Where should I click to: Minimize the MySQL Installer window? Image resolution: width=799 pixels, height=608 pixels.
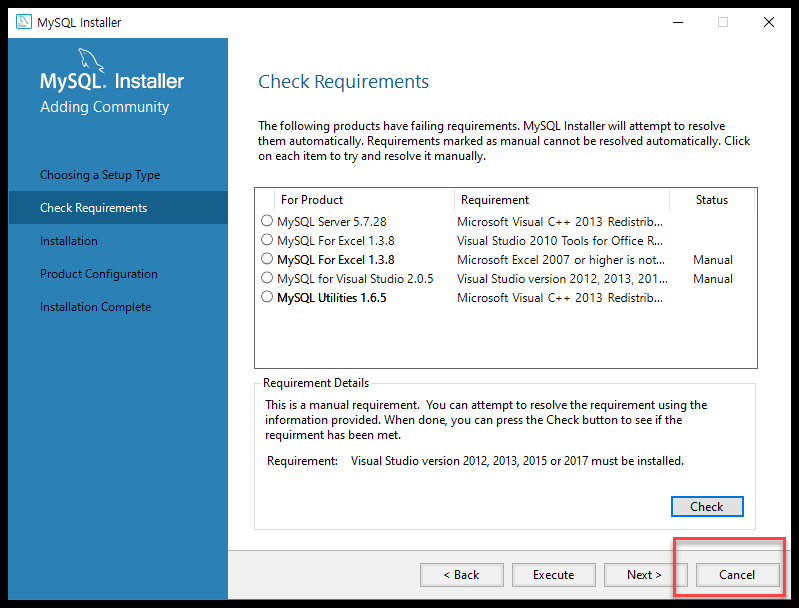tap(678, 22)
